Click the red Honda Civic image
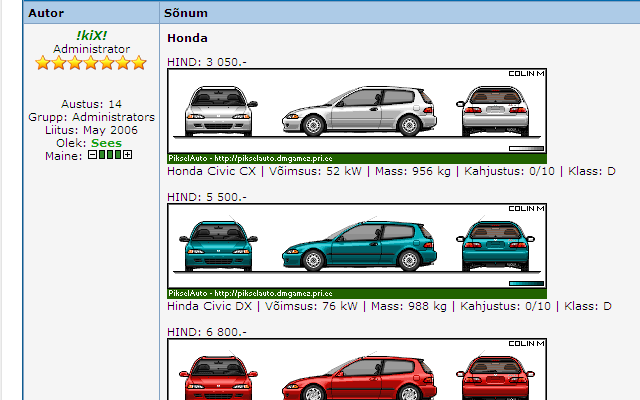 (357, 369)
